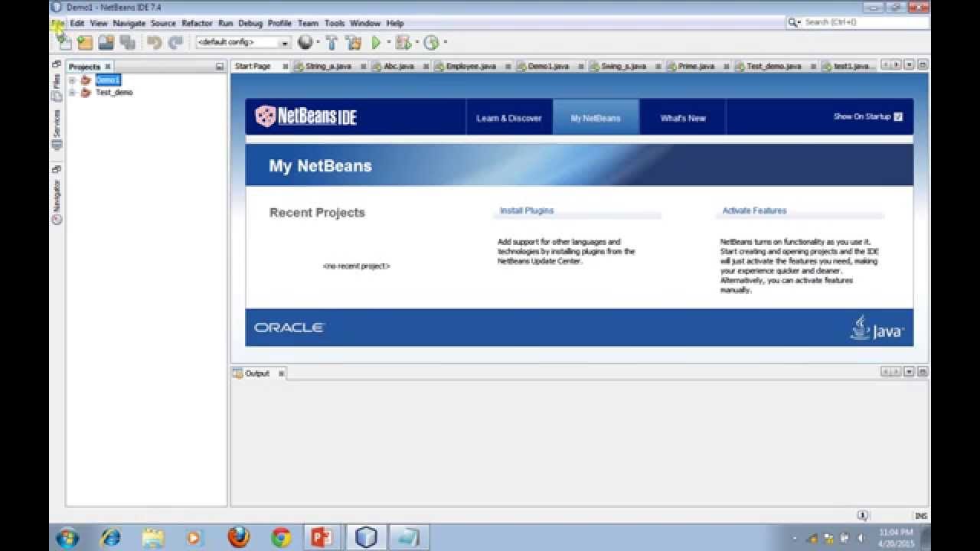
Task: Switch to the Test_demo.java tab
Action: (773, 67)
